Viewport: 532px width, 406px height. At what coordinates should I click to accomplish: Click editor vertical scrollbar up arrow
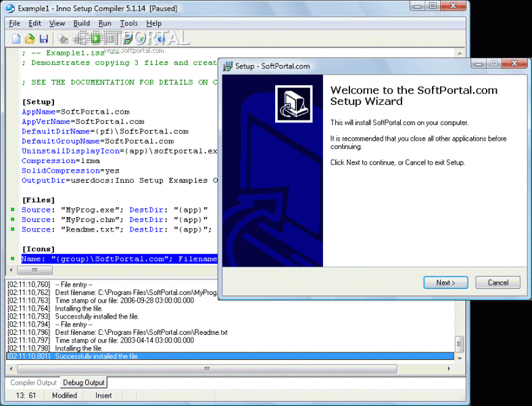click(460, 53)
